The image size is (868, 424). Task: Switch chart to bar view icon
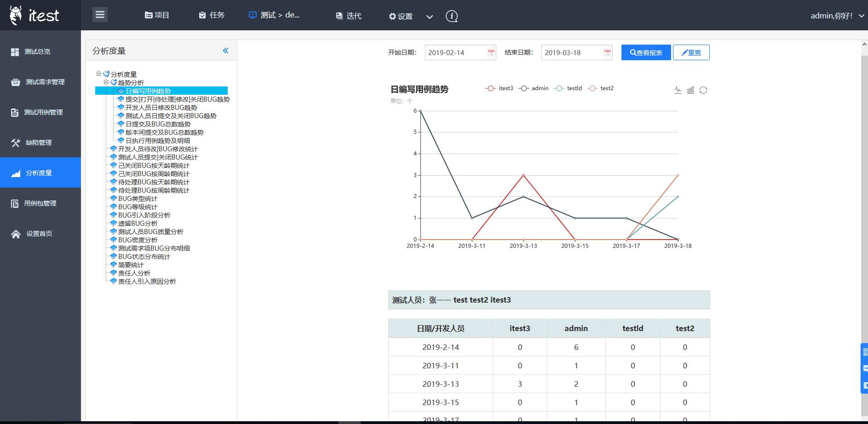[690, 90]
